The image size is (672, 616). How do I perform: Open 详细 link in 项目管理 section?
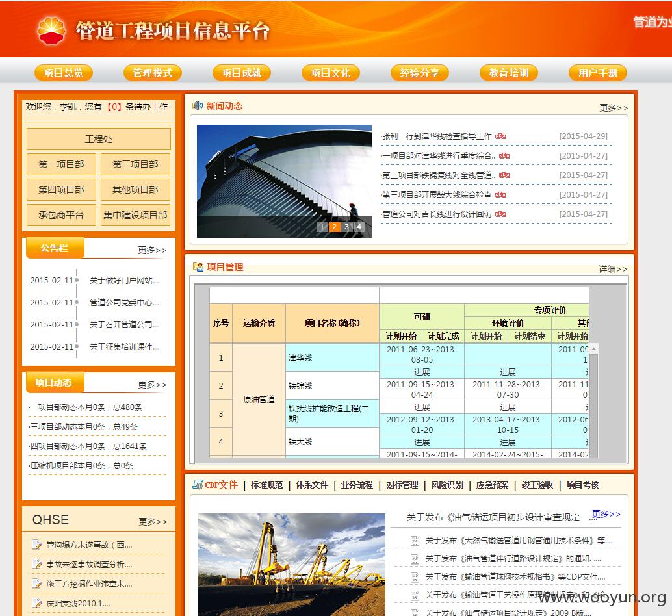613,269
